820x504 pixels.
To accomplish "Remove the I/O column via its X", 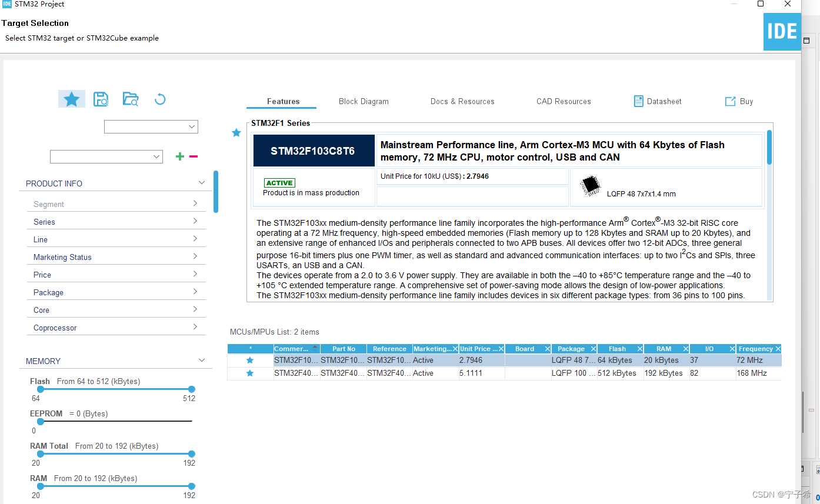I will click(x=732, y=349).
